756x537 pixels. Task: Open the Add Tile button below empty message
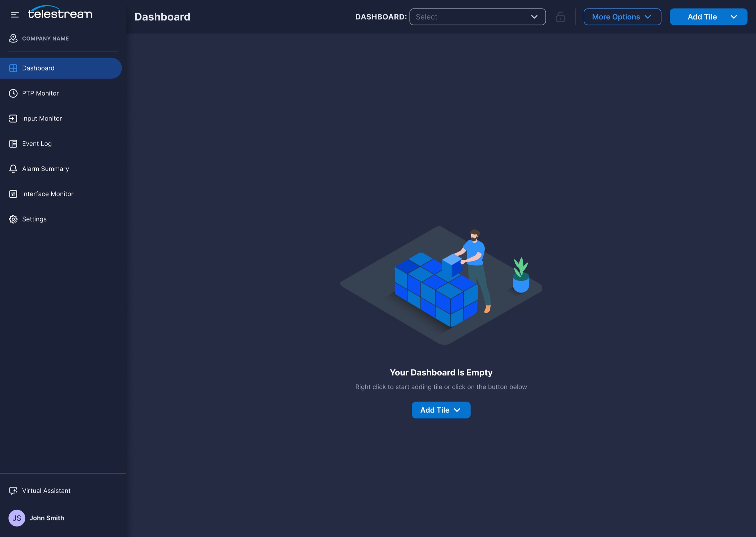441,410
